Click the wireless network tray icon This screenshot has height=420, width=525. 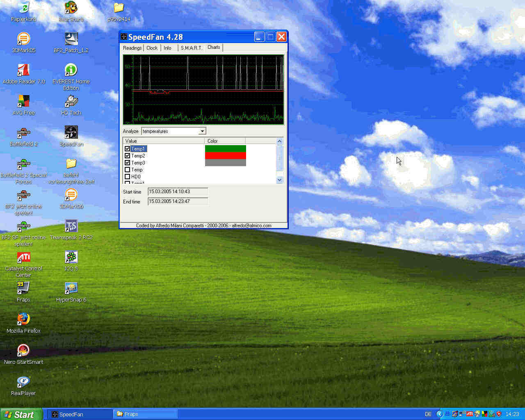[x=462, y=414]
